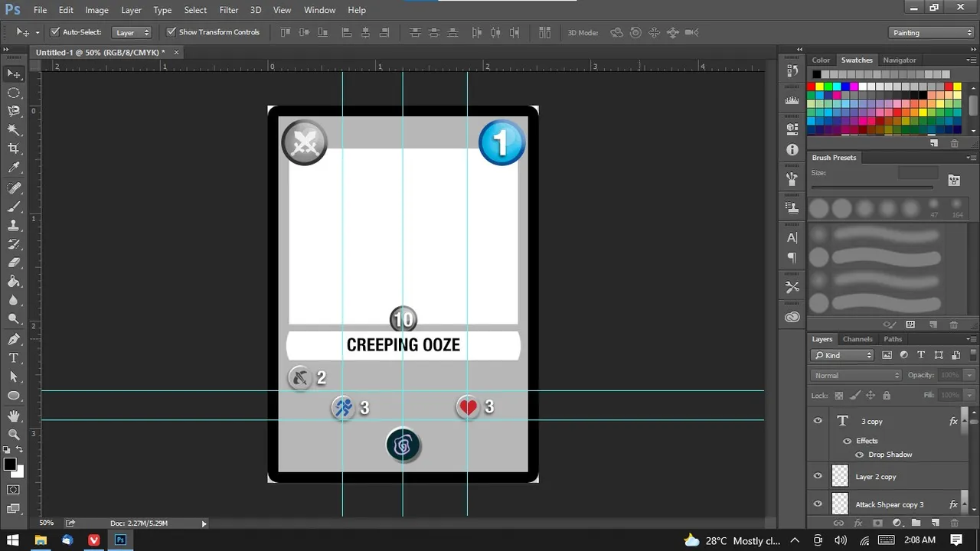Pick the Lasso tool

[14, 111]
